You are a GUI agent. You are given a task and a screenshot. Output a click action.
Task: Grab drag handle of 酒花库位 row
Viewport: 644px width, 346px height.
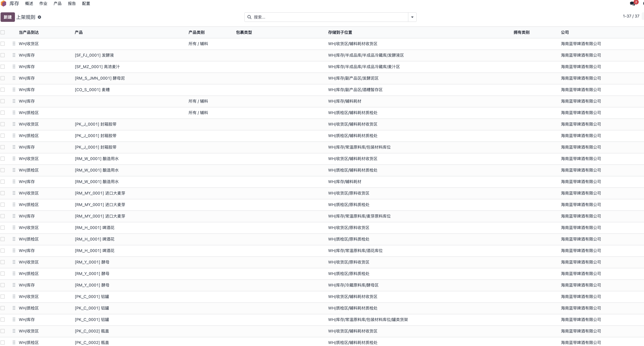tap(14, 251)
